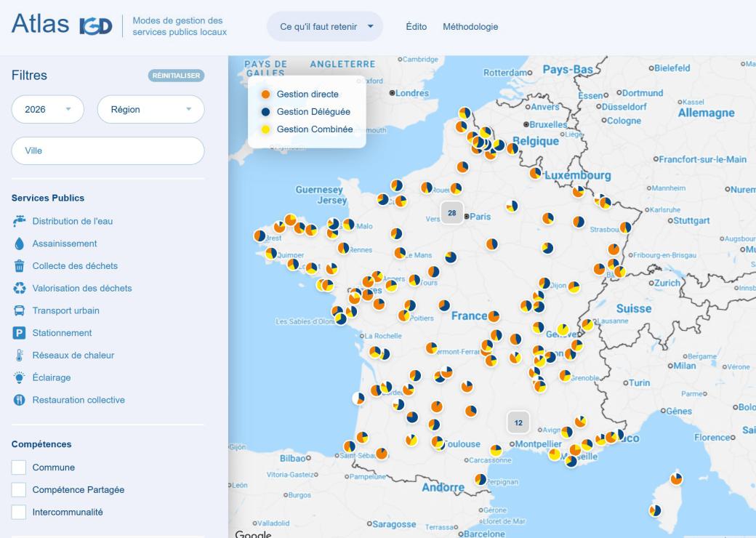Open the Méthodologie page
Image resolution: width=756 pixels, height=538 pixels.
pos(470,26)
